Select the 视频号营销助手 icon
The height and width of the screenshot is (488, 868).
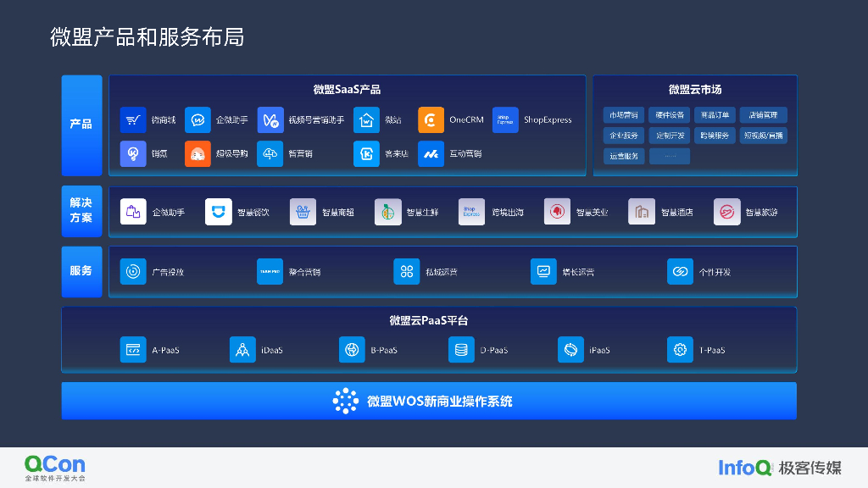270,120
